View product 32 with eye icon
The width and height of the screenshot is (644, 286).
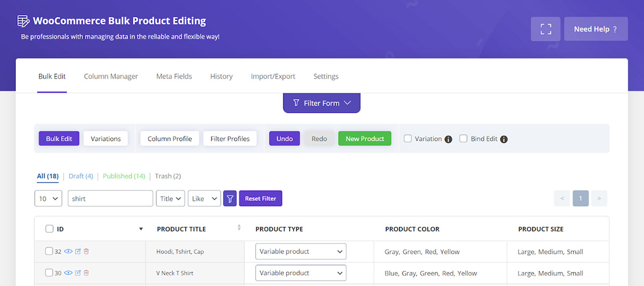click(x=68, y=251)
